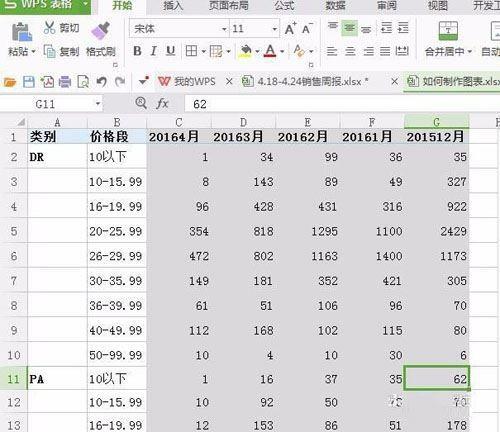Image resolution: width=500 pixels, height=432 pixels.
Task: Click the Save floppy disk icon
Action: click(29, 82)
